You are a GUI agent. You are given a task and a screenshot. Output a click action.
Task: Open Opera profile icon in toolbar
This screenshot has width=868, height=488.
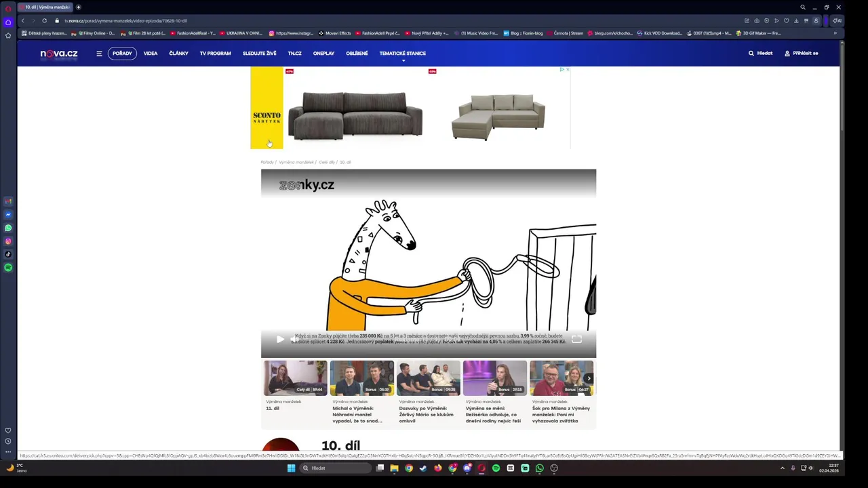[x=816, y=21]
